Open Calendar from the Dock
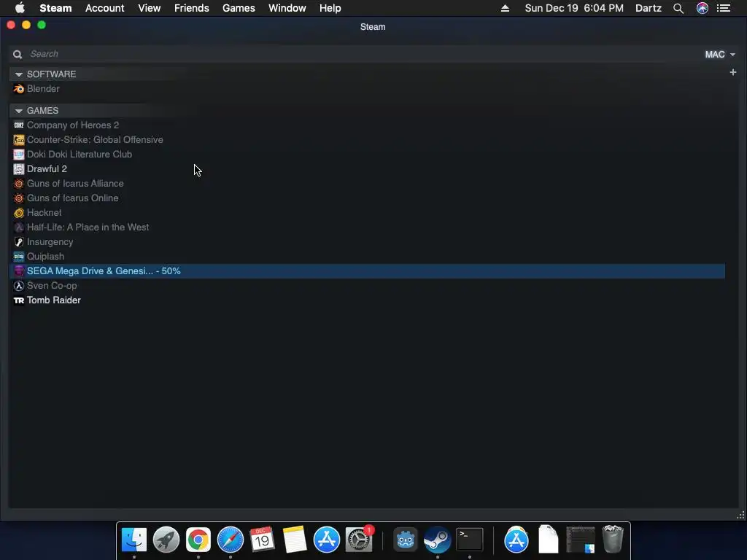 pos(262,540)
